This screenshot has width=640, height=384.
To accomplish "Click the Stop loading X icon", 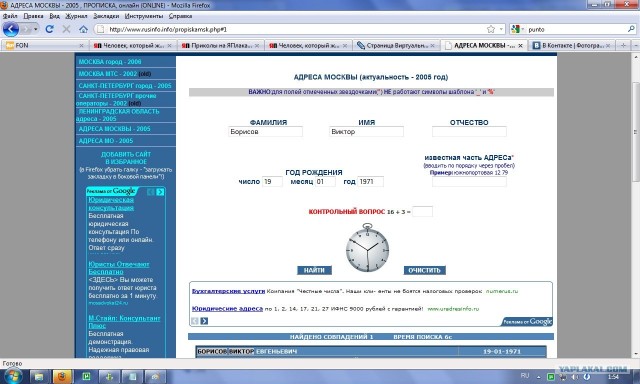I will tap(66, 29).
